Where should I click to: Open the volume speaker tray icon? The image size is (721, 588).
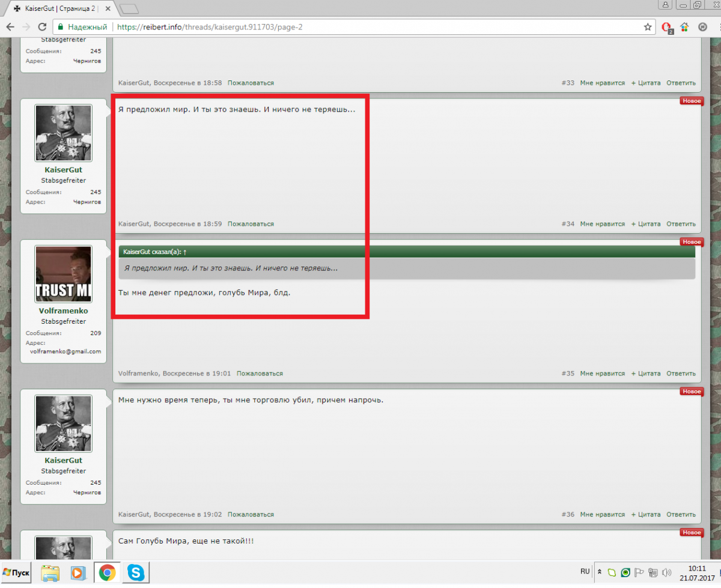(667, 572)
